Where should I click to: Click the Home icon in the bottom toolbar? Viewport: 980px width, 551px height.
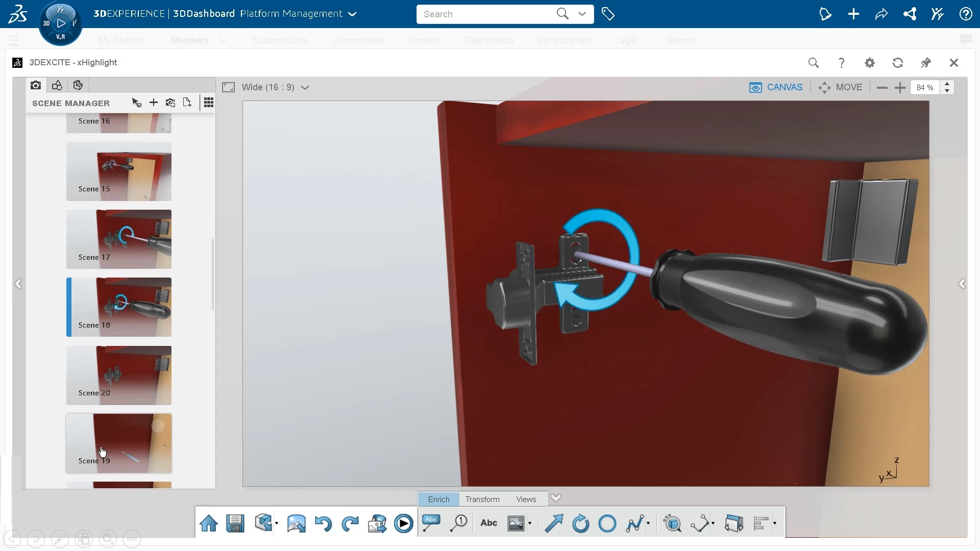tap(208, 523)
